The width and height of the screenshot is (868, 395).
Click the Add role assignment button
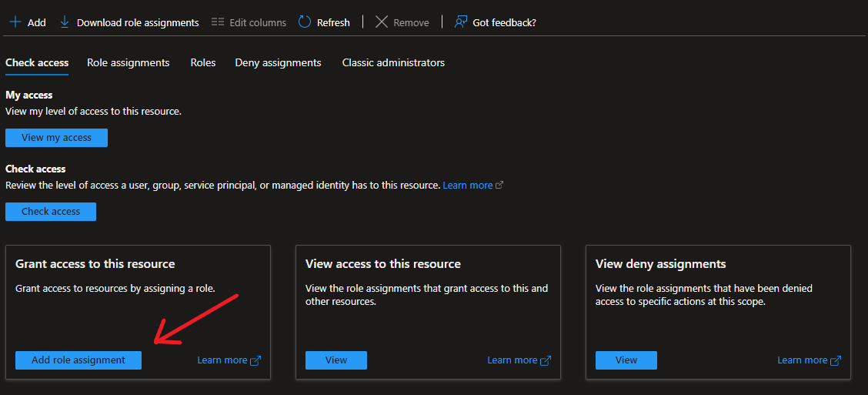click(78, 360)
